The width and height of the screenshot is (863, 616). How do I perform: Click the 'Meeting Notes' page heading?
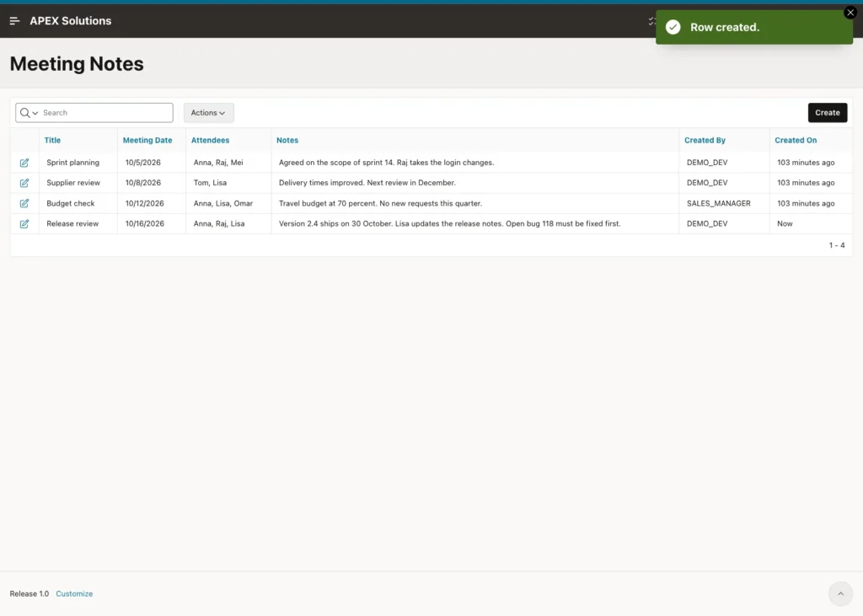pos(77,64)
